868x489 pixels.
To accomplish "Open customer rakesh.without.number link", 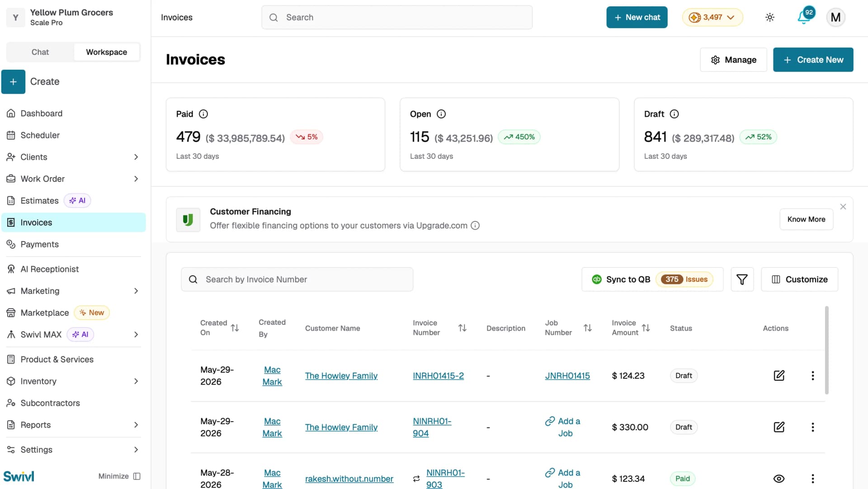I will tap(349, 479).
